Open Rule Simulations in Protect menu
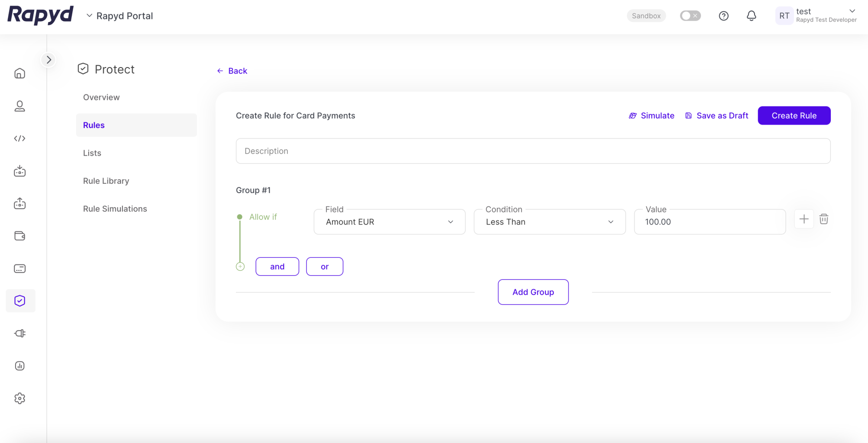Viewport: 868px width, 443px height. 115,209
